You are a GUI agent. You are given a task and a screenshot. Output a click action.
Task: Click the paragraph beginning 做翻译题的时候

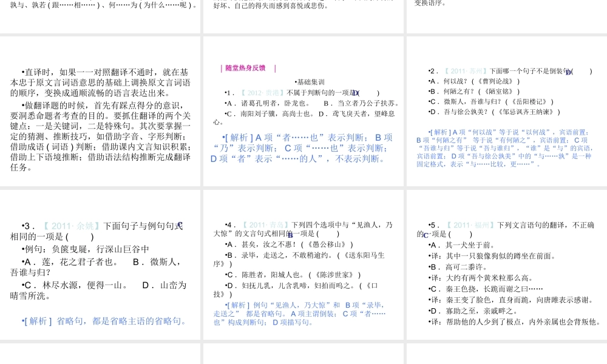point(100,136)
